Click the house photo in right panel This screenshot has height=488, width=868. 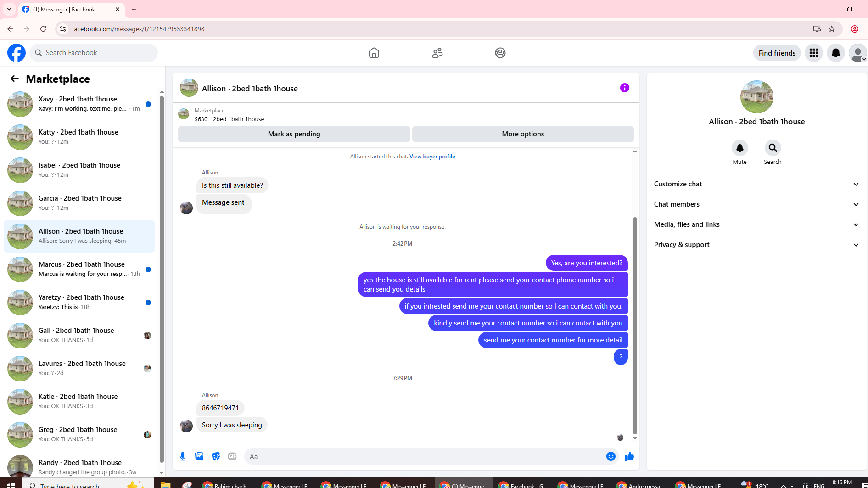(756, 97)
